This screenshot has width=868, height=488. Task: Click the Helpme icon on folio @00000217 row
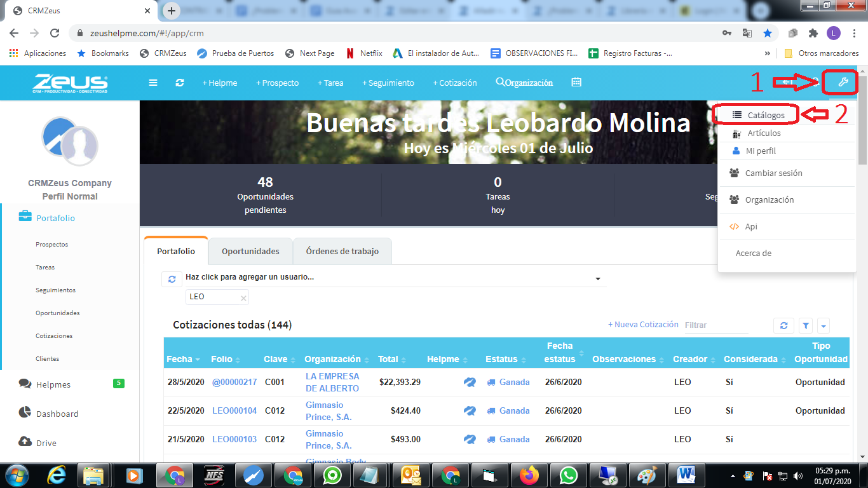[469, 382]
